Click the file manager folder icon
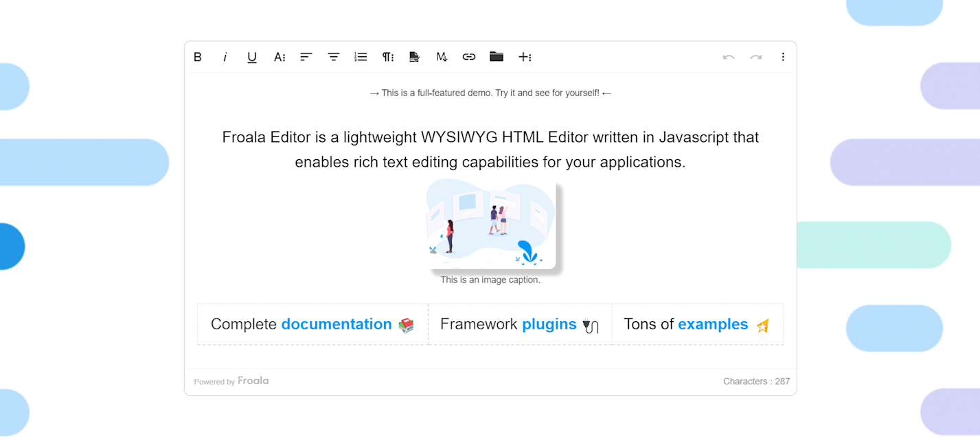This screenshot has height=446, width=980. (497, 57)
